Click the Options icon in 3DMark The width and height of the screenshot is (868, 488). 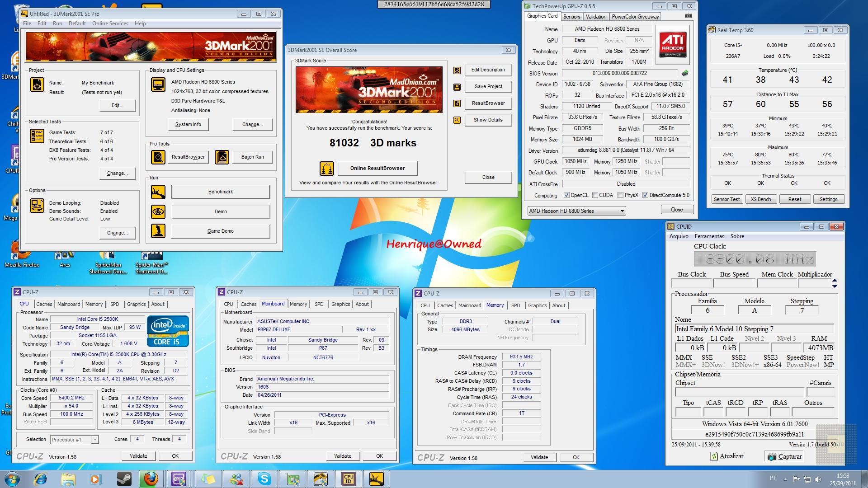37,206
